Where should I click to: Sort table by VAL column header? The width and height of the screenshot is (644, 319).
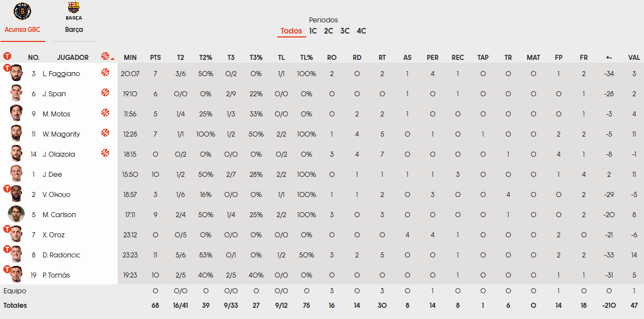(x=634, y=58)
